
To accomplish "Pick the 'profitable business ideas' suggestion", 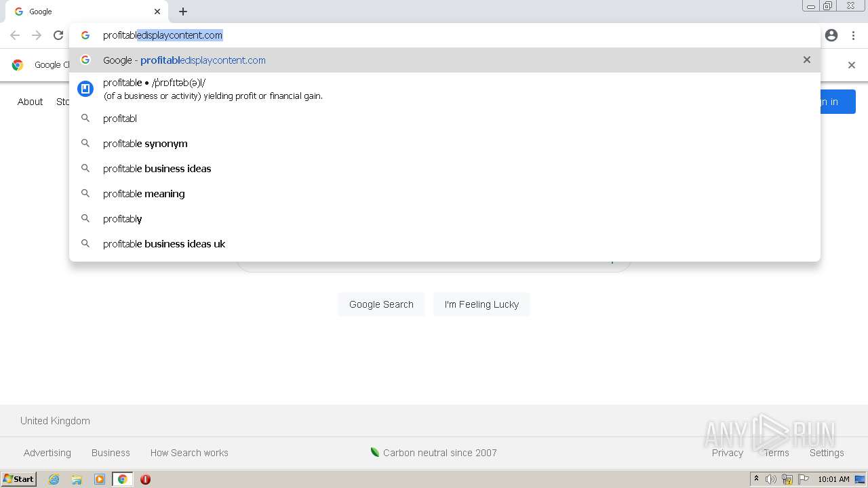I will [445, 168].
